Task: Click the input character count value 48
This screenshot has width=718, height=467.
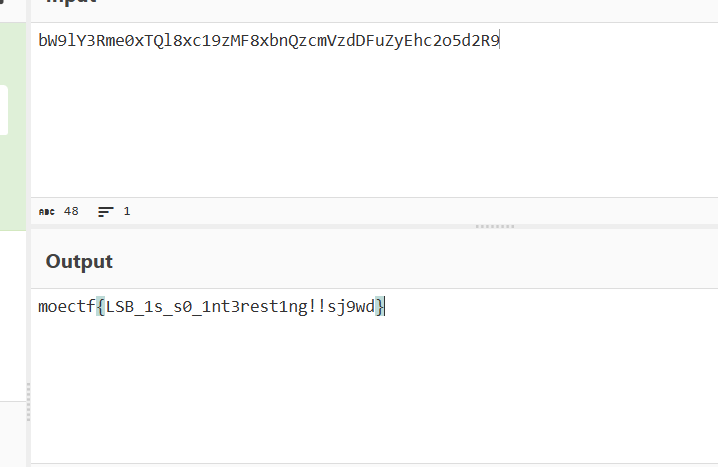Action: coord(71,212)
